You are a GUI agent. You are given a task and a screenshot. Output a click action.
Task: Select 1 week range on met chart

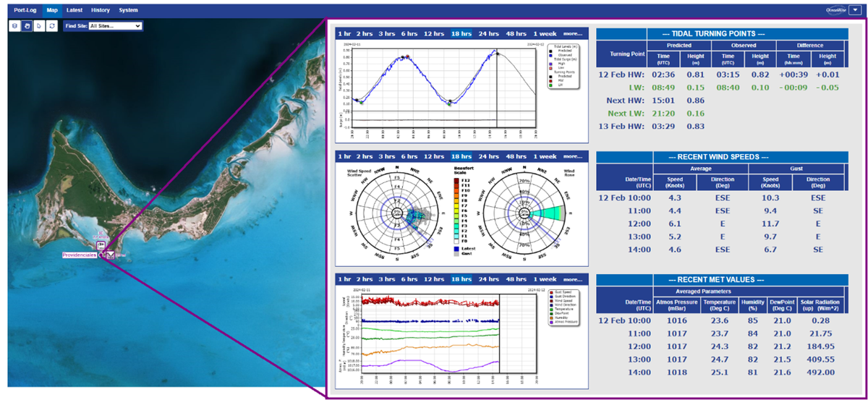point(545,278)
